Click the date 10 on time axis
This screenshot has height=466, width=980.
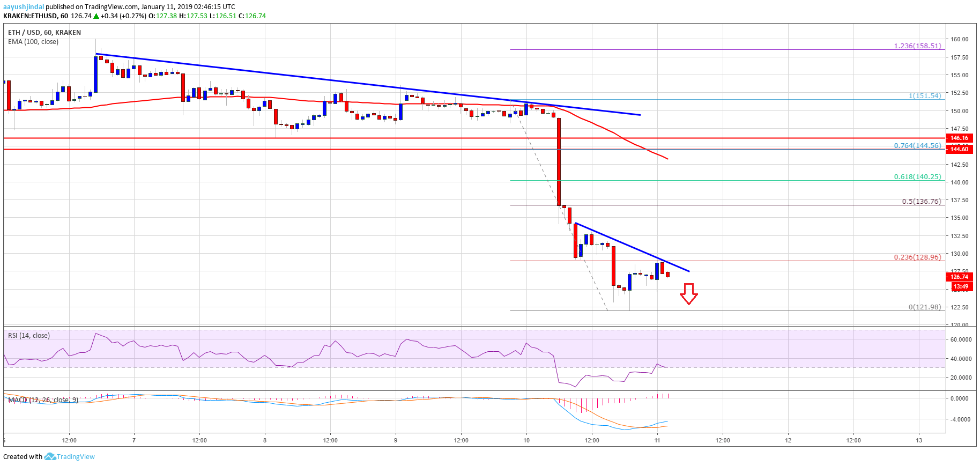coord(526,440)
